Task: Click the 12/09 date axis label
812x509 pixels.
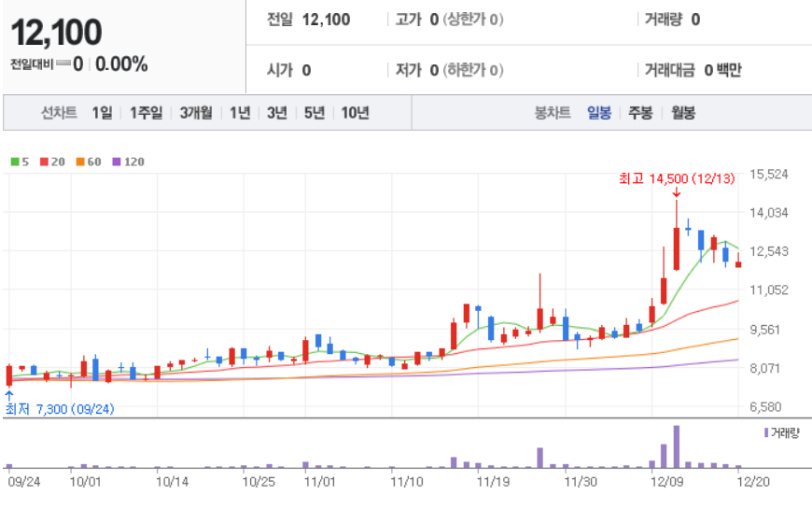Action: (667, 482)
